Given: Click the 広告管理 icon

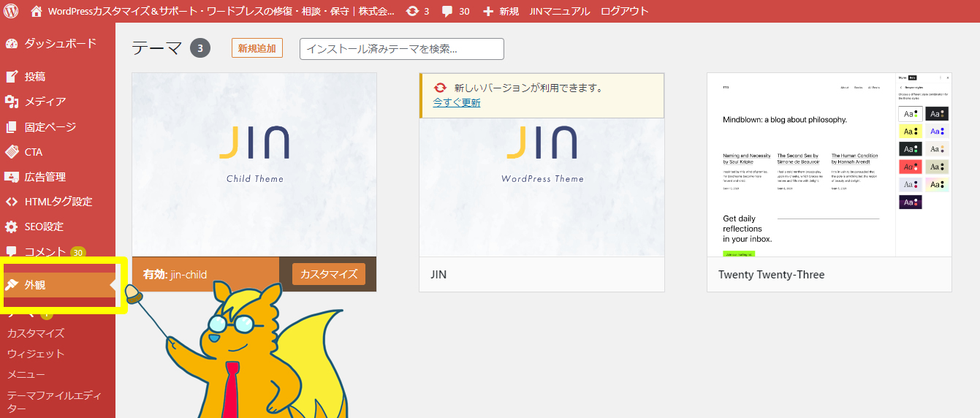Looking at the screenshot, I should [x=11, y=177].
